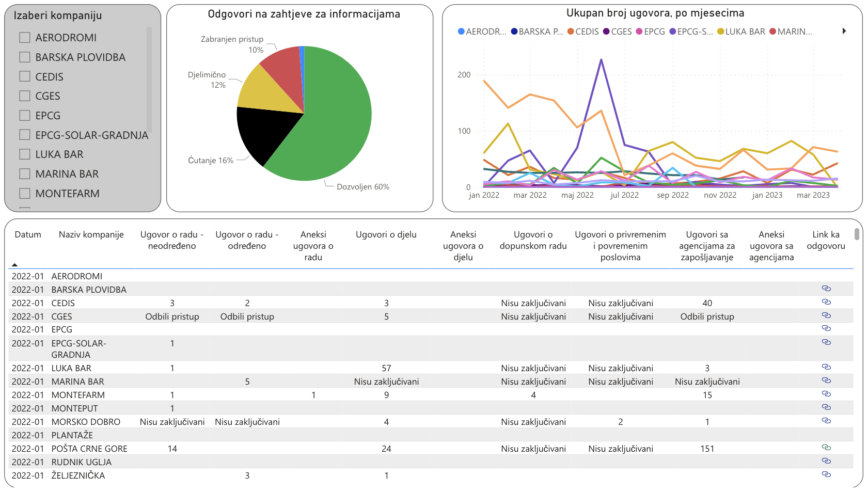Image resolution: width=868 pixels, height=491 pixels.
Task: Click the company list scrollbar
Action: (149, 77)
